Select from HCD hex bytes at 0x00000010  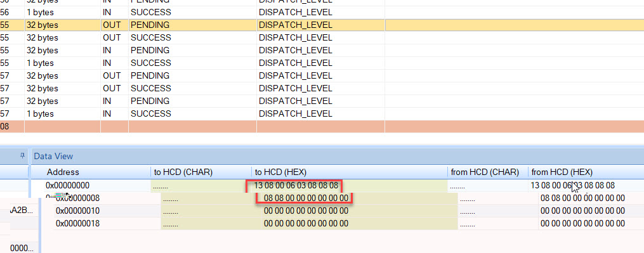tap(583, 211)
